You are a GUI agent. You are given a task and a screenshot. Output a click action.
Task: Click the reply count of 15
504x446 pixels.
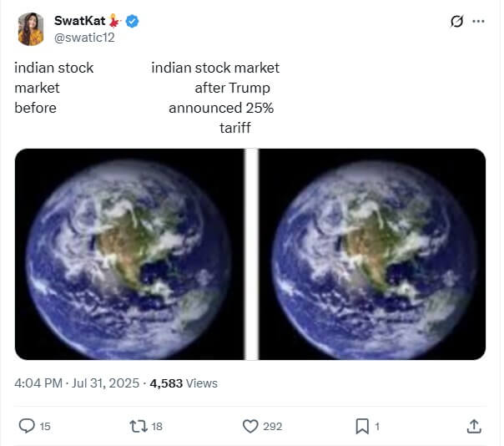point(45,426)
